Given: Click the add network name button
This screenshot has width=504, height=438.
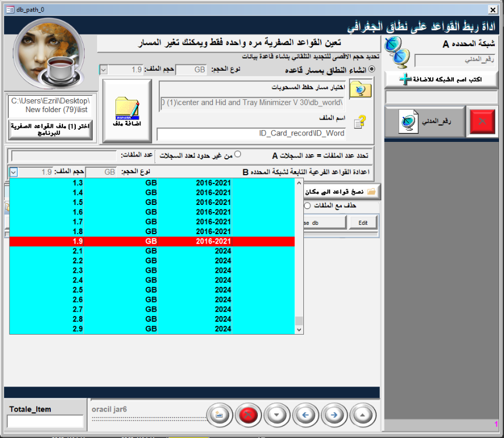Looking at the screenshot, I should [x=442, y=79].
